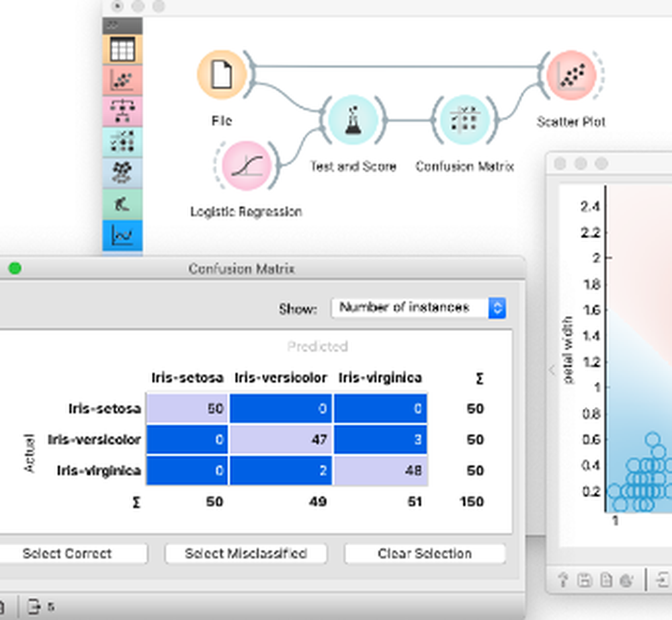Open the Test and Score widget
The width and height of the screenshot is (672, 620).
(353, 121)
